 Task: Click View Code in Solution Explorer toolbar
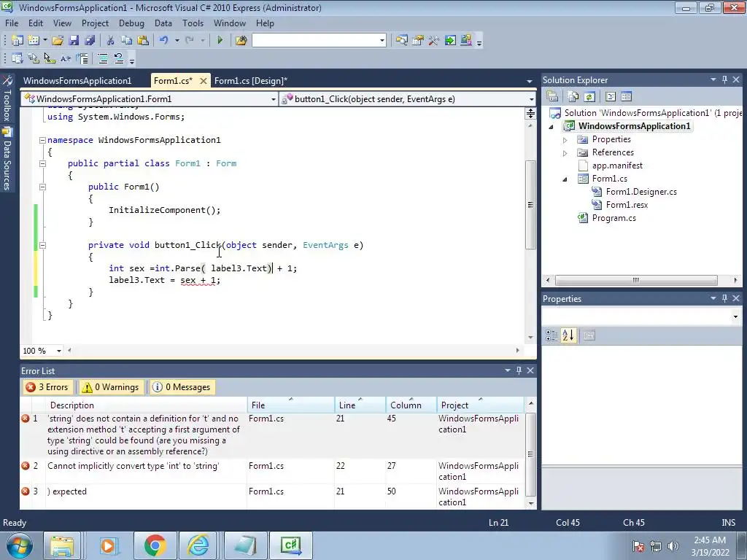coord(611,97)
